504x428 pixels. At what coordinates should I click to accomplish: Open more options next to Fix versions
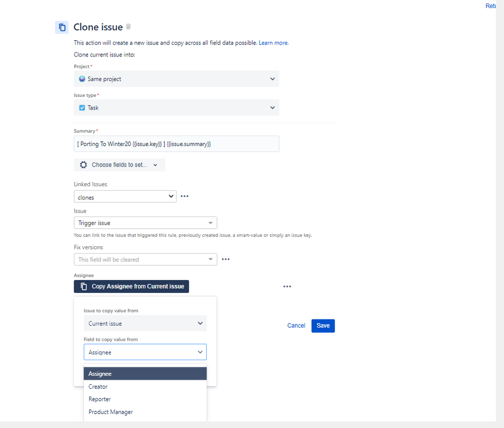[x=226, y=259]
